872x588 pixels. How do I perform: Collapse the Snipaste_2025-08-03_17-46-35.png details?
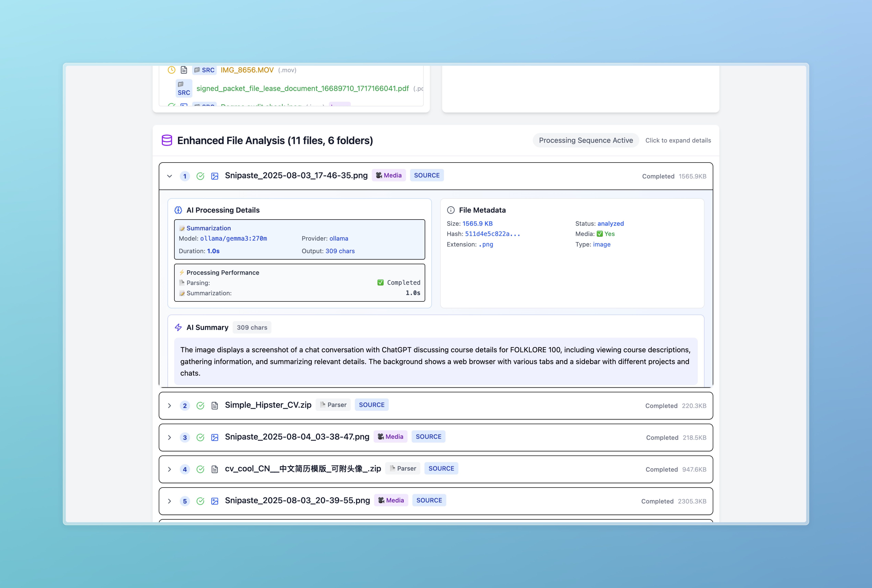(x=169, y=176)
